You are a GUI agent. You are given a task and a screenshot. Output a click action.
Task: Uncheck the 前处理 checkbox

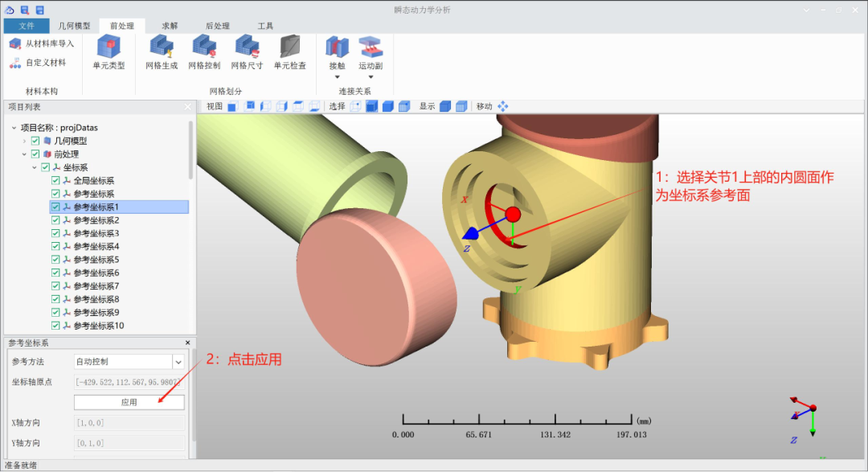pos(35,154)
